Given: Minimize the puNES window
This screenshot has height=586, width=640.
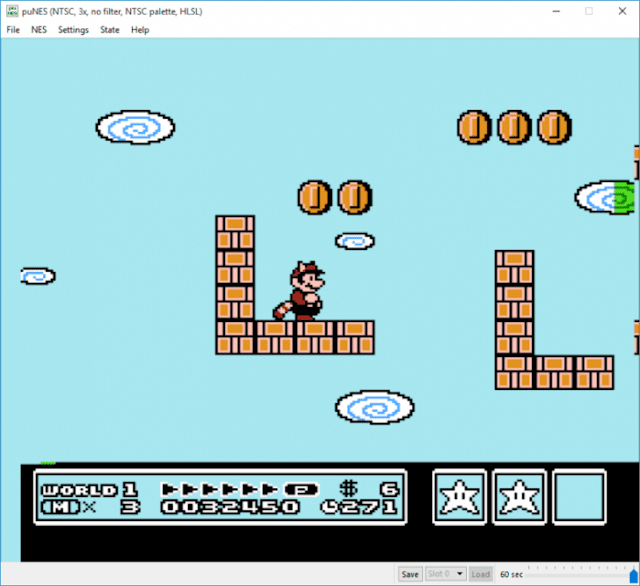Looking at the screenshot, I should pyautogui.click(x=556, y=11).
